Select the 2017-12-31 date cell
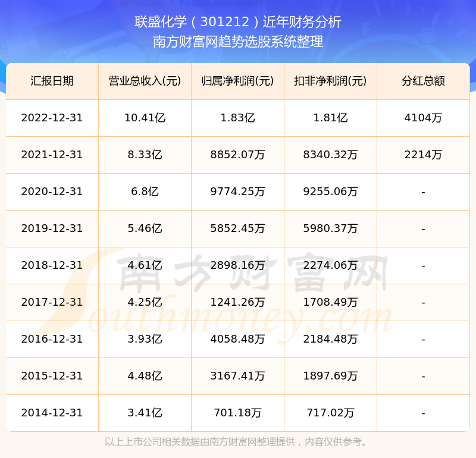 pos(52,302)
